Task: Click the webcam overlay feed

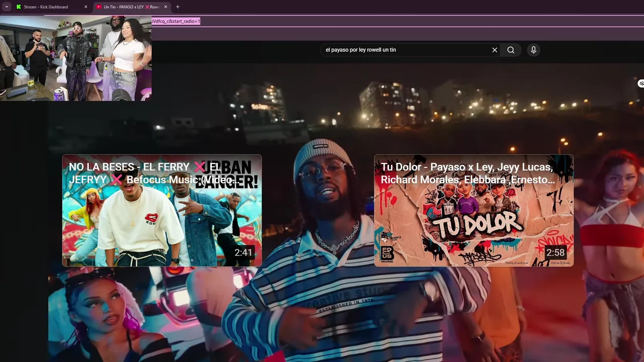Action: click(x=75, y=58)
